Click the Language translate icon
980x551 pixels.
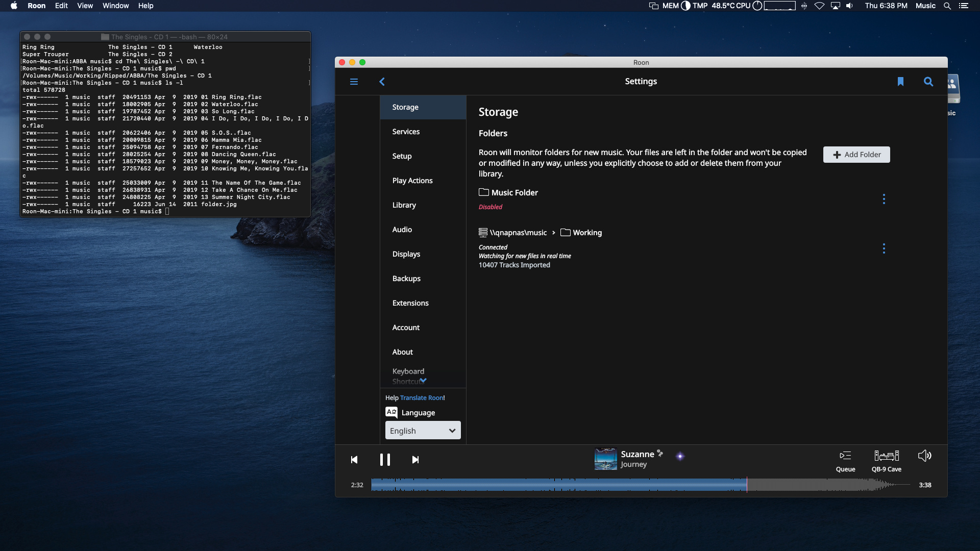(x=391, y=412)
